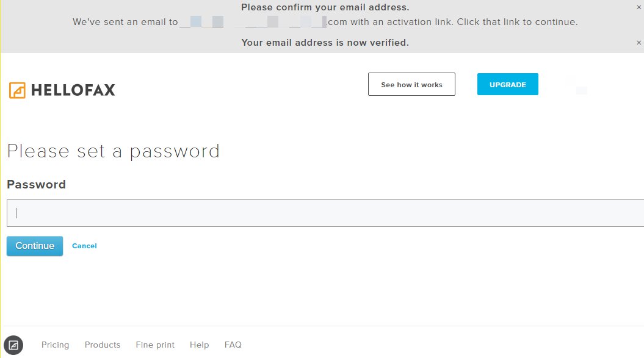Click the Please set a password heading
The height and width of the screenshot is (358, 644).
[x=113, y=151]
